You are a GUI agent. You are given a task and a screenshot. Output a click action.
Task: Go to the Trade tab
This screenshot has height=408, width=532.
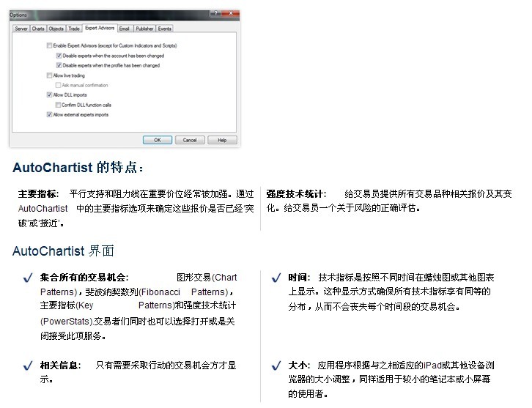74,29
